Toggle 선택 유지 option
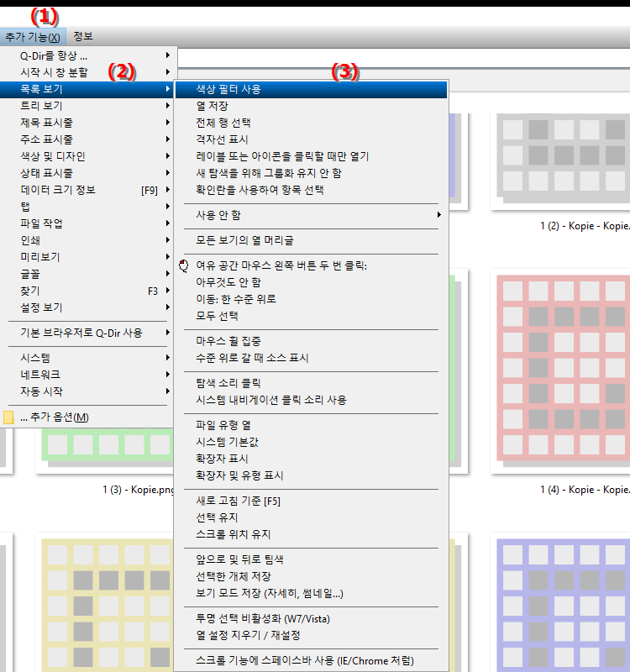 point(311,517)
